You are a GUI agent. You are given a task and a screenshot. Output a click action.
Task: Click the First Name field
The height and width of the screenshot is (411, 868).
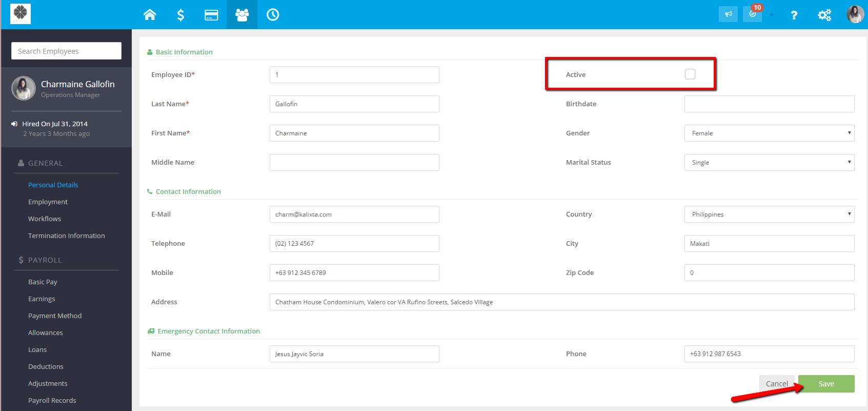(x=354, y=133)
